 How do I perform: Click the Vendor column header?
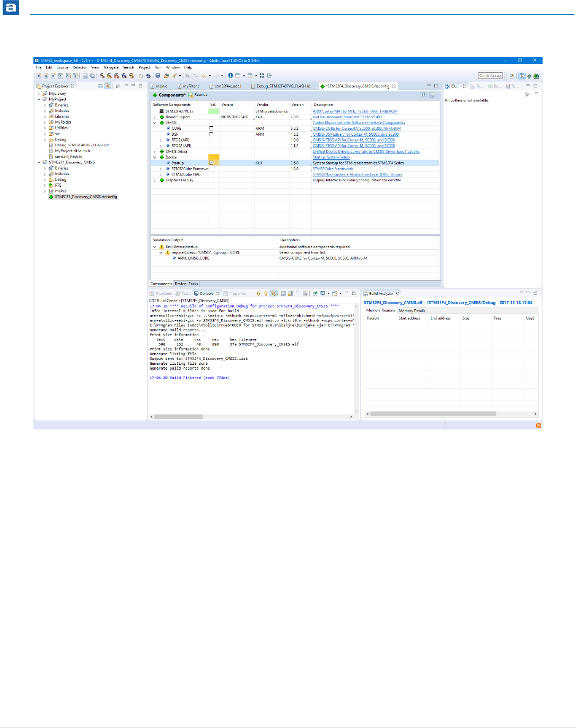(x=263, y=104)
